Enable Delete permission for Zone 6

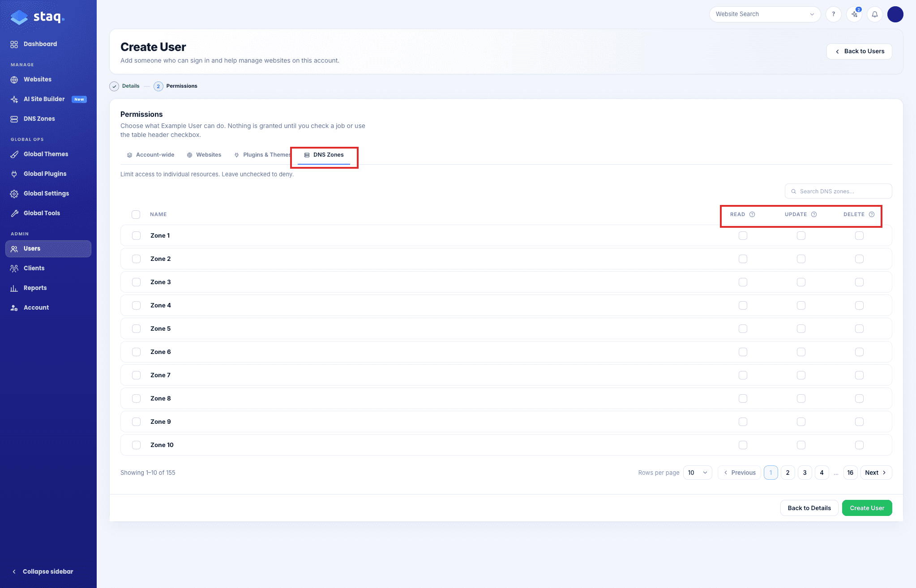pyautogui.click(x=860, y=352)
